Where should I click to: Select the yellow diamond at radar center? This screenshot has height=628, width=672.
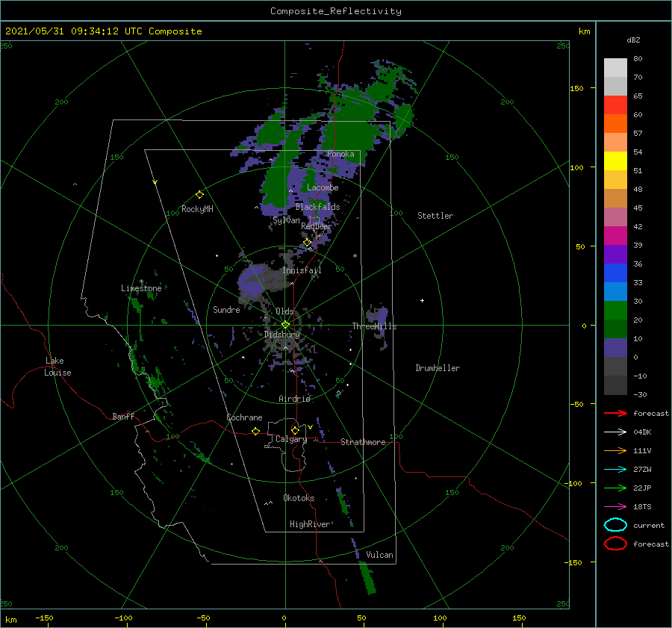click(285, 325)
